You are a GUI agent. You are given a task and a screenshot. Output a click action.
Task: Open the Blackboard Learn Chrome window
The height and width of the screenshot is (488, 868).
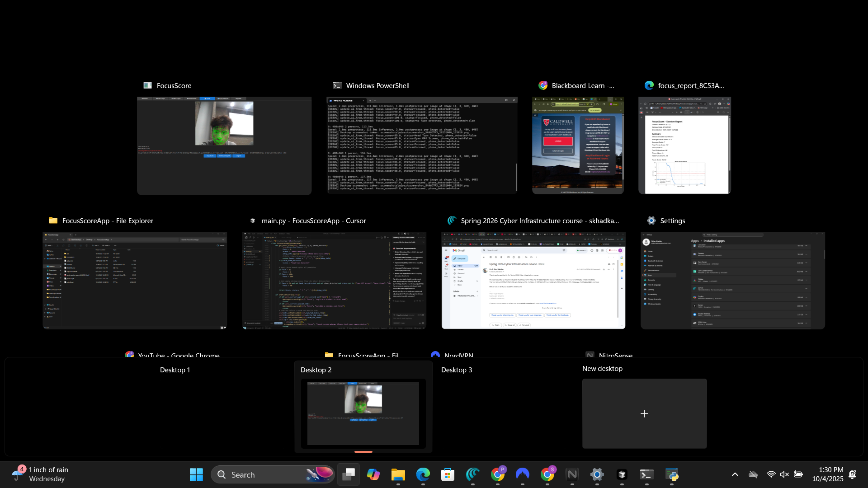[578, 145]
